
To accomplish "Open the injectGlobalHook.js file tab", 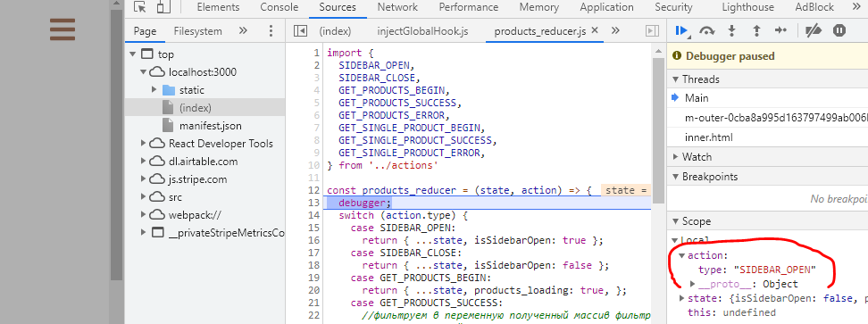I will click(422, 31).
